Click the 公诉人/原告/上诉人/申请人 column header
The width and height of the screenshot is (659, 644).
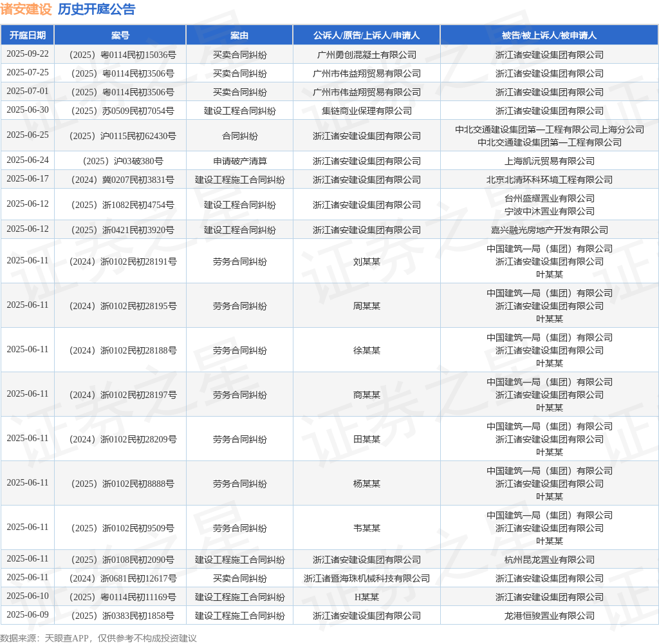click(x=366, y=35)
